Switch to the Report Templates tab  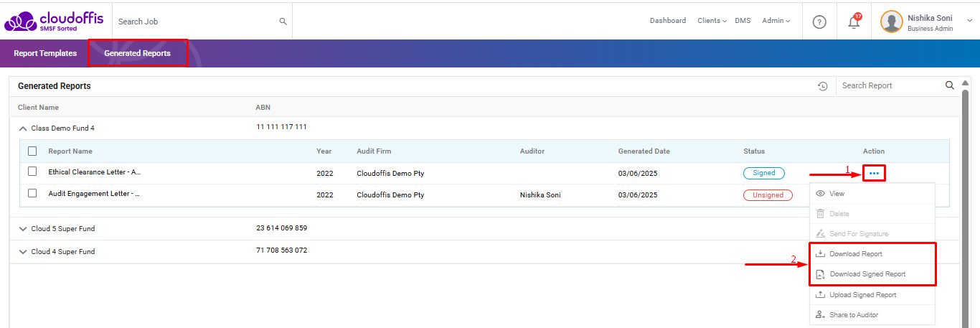(45, 53)
